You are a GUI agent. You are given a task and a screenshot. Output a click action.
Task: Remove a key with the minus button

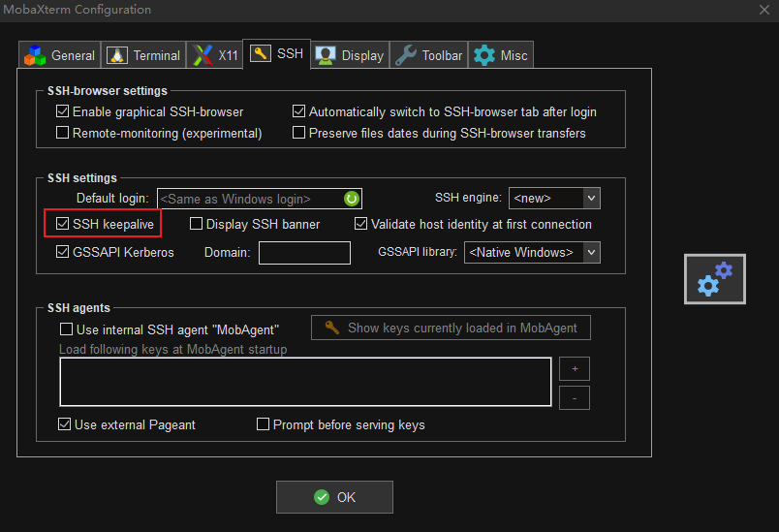575,398
